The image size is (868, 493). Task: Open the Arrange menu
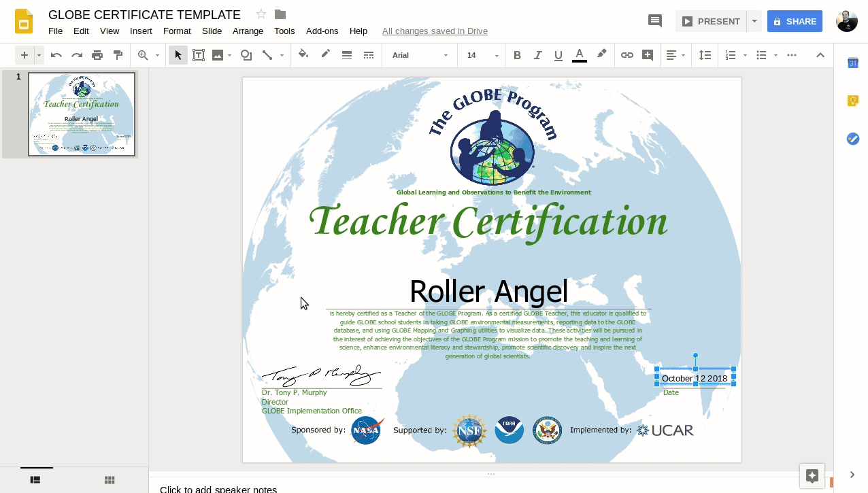pyautogui.click(x=248, y=31)
